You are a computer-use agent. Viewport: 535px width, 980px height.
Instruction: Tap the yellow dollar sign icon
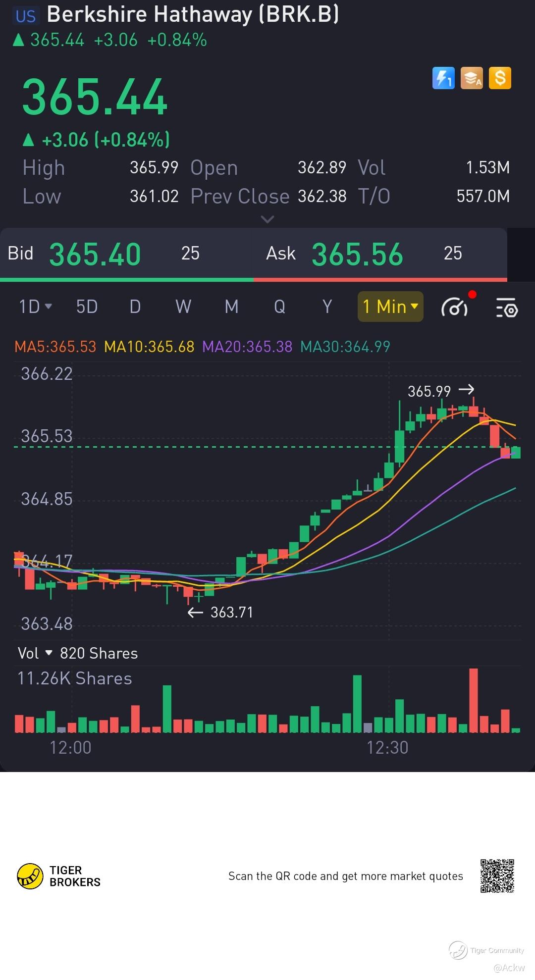(500, 78)
